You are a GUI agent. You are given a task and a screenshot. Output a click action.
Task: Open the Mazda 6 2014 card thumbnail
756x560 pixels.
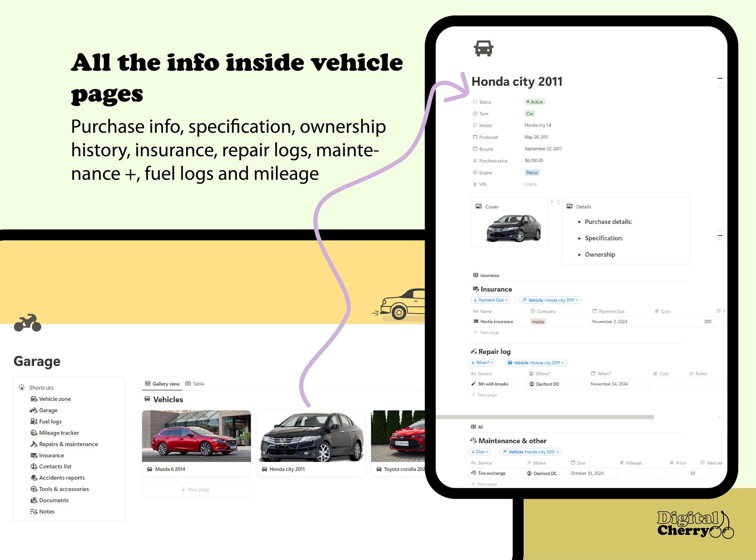196,436
